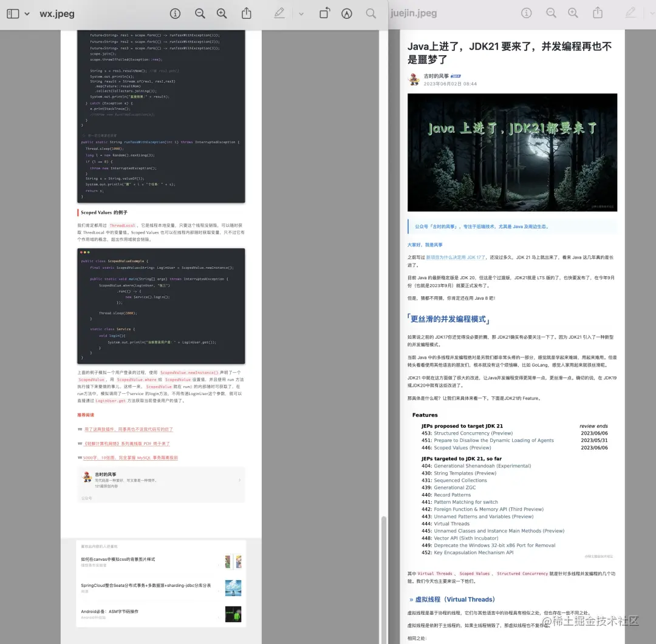
Task: Zoom in on juejin.jpeg image
Action: [x=573, y=13]
